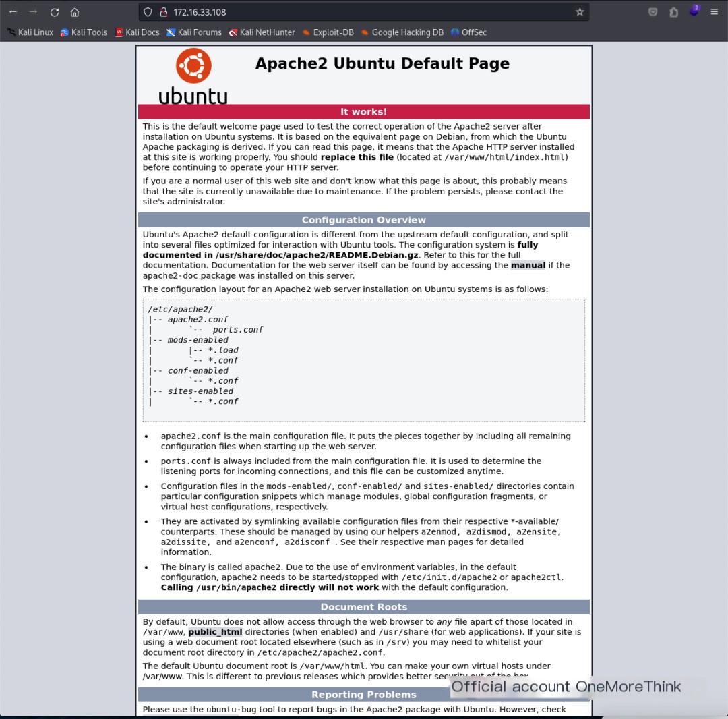Open the Kali Tools bookmark
728x719 pixels.
click(84, 32)
